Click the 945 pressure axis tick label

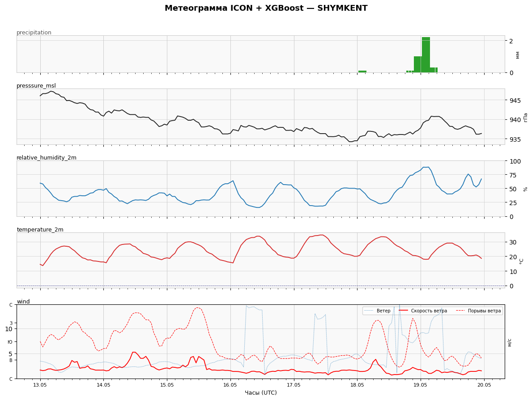coord(513,101)
